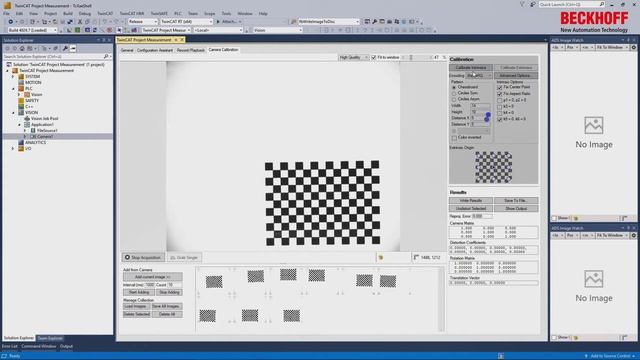Viewport: 640px width, 360px height.
Task: Toggle the Fit to window checkbox
Action: 373,58
